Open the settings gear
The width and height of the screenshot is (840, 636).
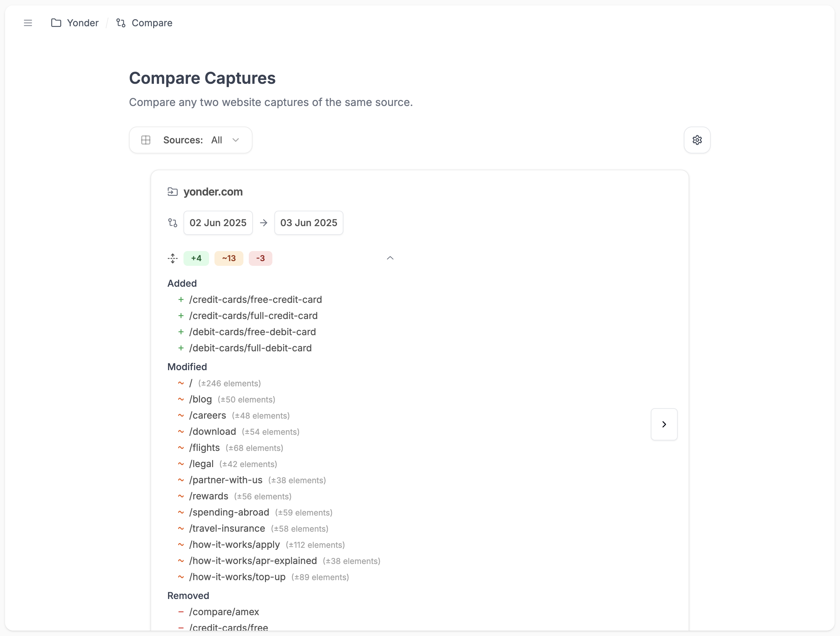(697, 140)
